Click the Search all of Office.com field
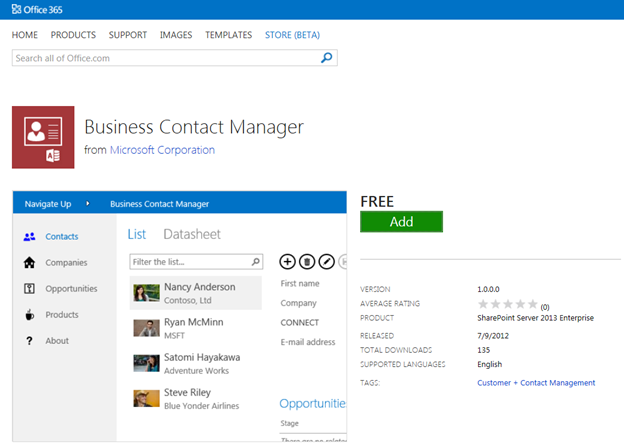The image size is (624, 448). [165, 58]
